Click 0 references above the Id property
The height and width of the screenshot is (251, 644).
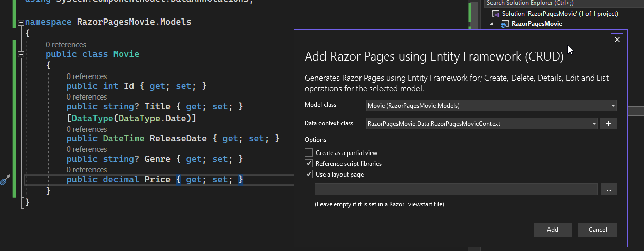(x=87, y=76)
